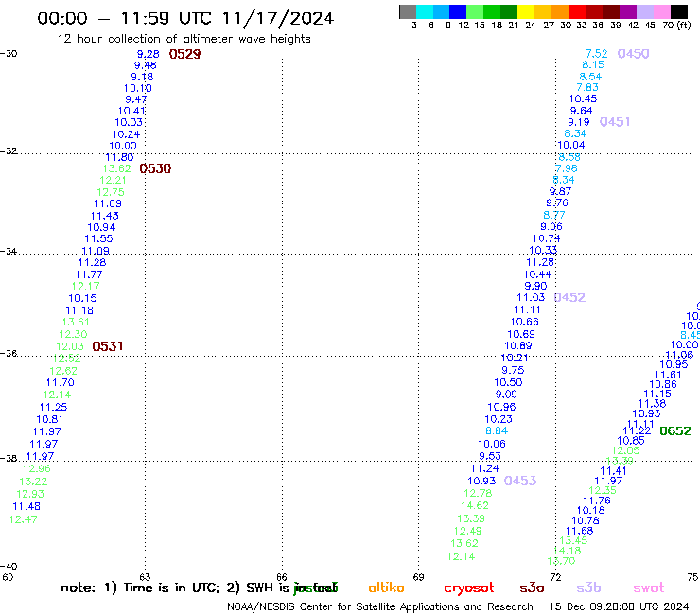This screenshot has width=700, height=615.
Task: Click the cyan legend swatch
Action: 425,11
